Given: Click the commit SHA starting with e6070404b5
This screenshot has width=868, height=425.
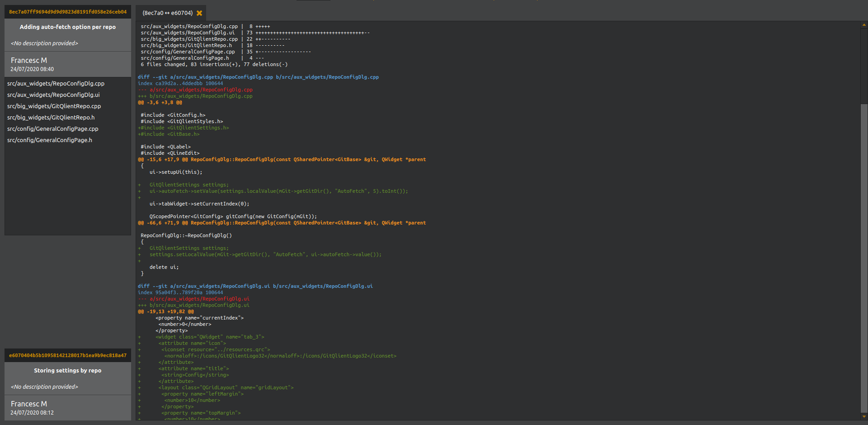Looking at the screenshot, I should 68,355.
